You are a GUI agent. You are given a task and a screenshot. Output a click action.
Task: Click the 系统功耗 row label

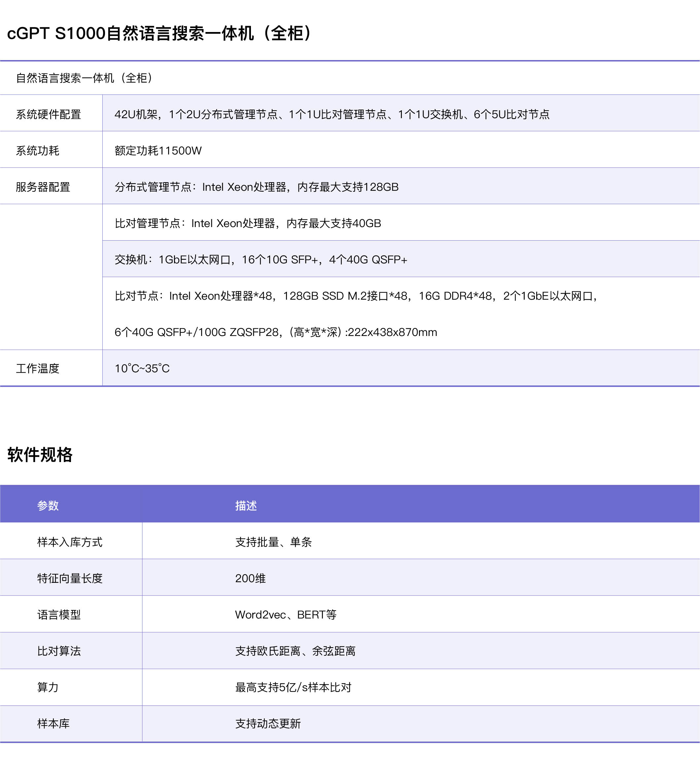37,150
